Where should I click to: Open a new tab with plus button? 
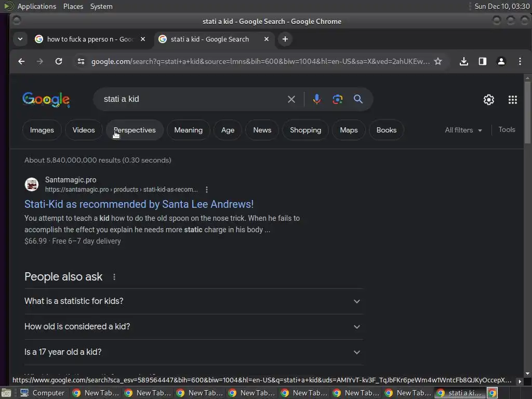[285, 39]
